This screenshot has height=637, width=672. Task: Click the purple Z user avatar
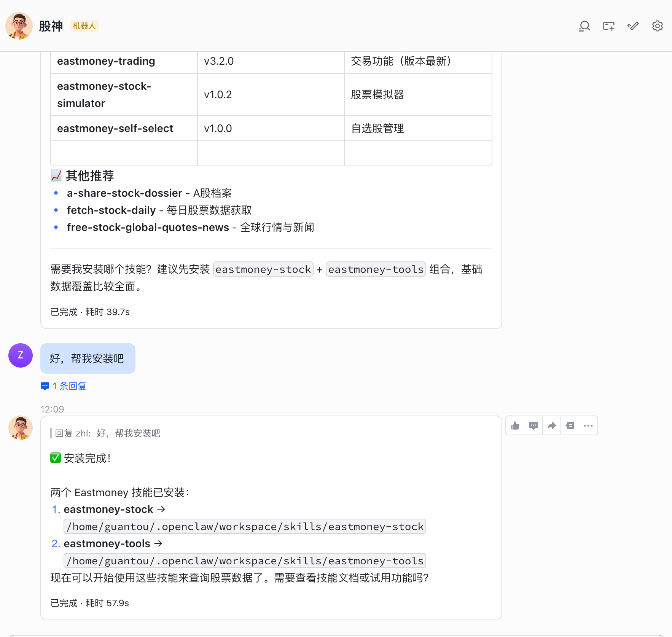tap(21, 355)
